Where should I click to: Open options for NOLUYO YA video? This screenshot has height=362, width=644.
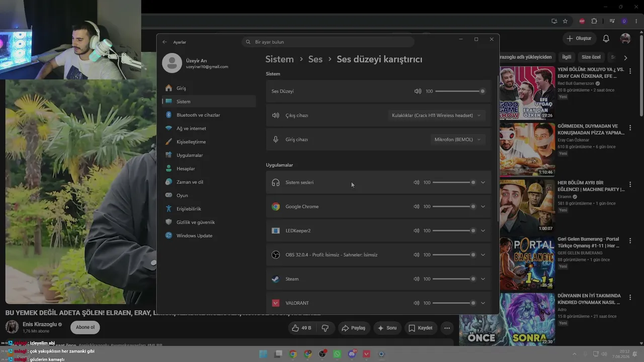[x=630, y=71]
